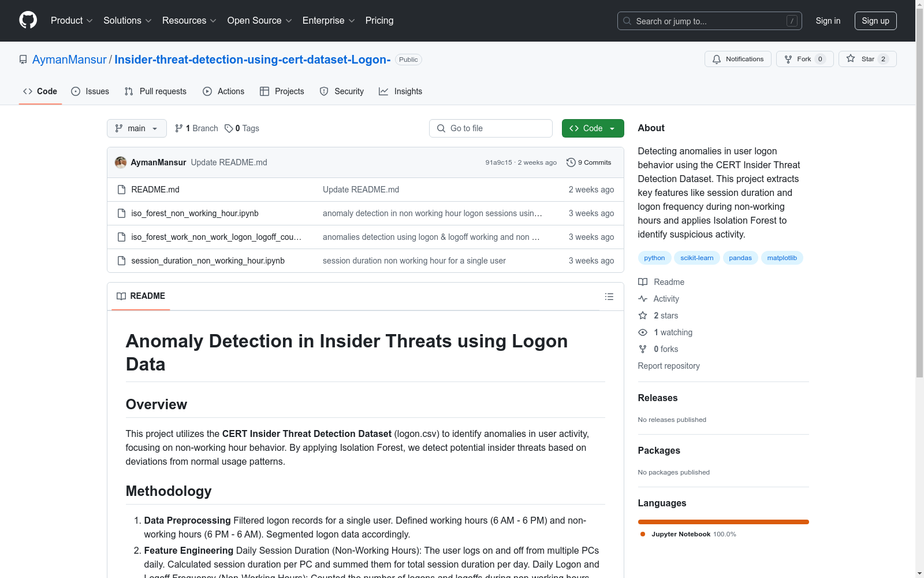Open the Projects tab
The image size is (924, 578).
tap(282, 91)
